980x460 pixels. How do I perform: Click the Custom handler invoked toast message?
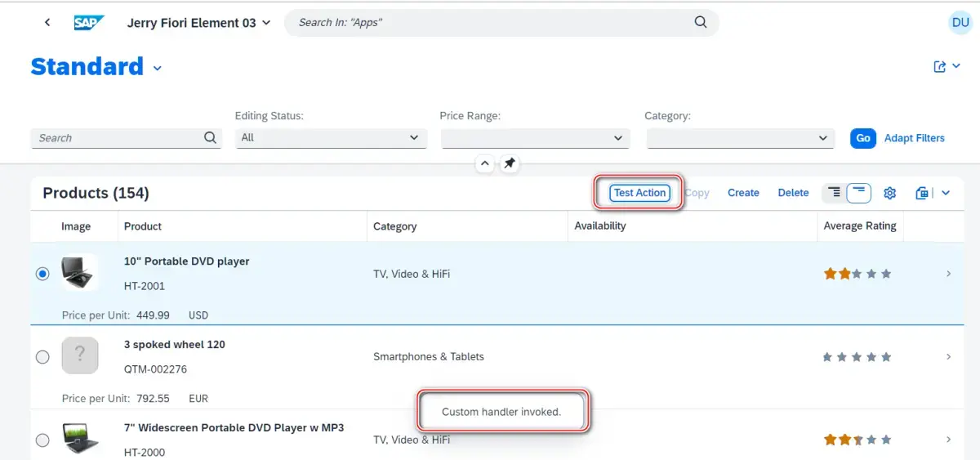(501, 412)
